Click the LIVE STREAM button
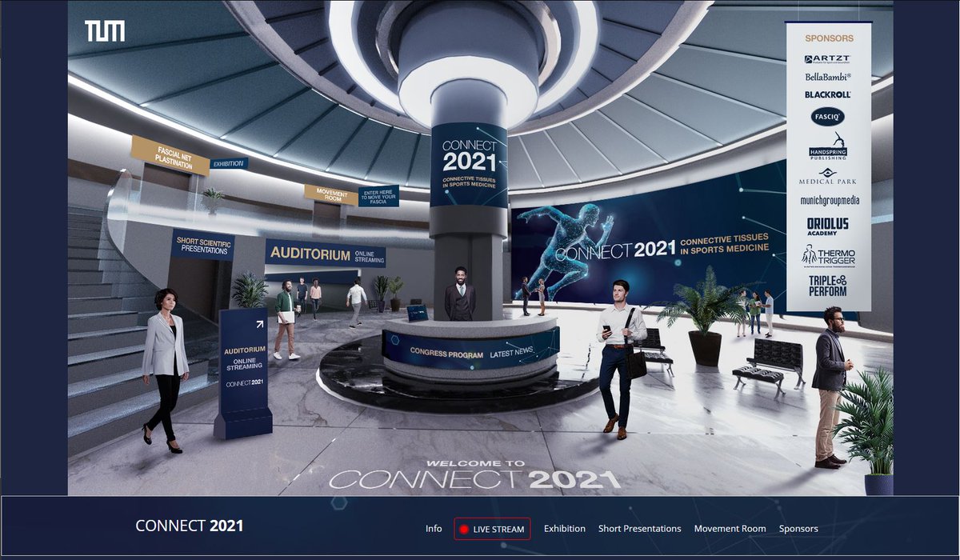This screenshot has width=960, height=560. [492, 528]
